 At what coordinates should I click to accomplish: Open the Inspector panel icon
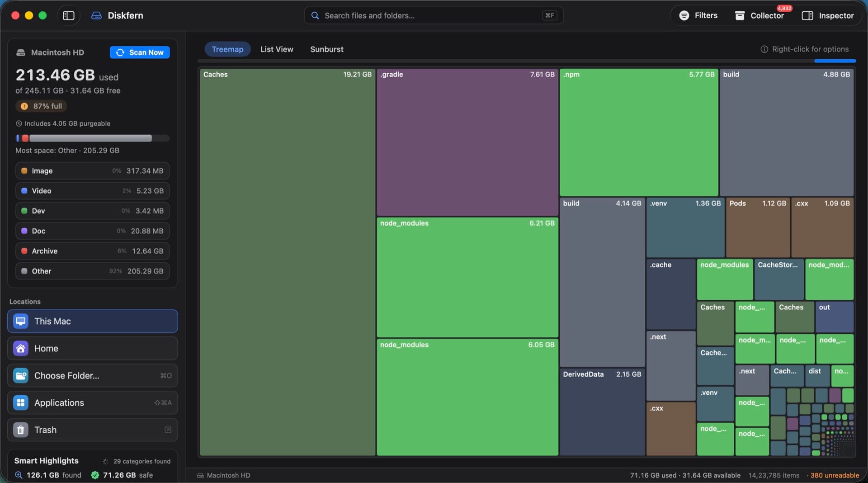807,15
